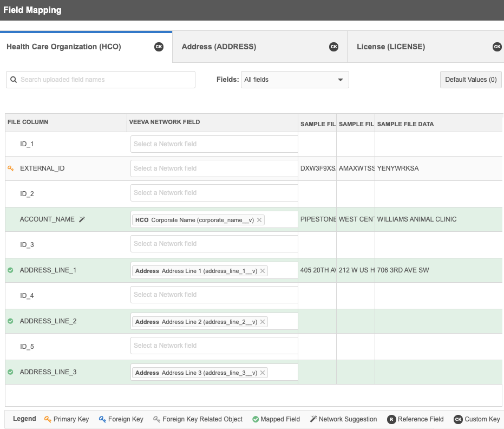Click custom key icon on Address tab
Image resolution: width=504 pixels, height=429 pixels.
[333, 47]
